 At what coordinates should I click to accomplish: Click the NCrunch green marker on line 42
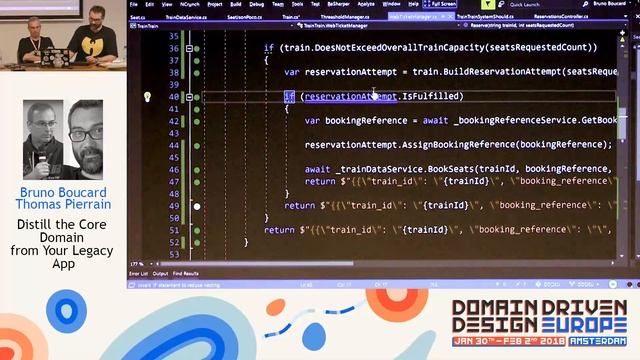(197, 122)
